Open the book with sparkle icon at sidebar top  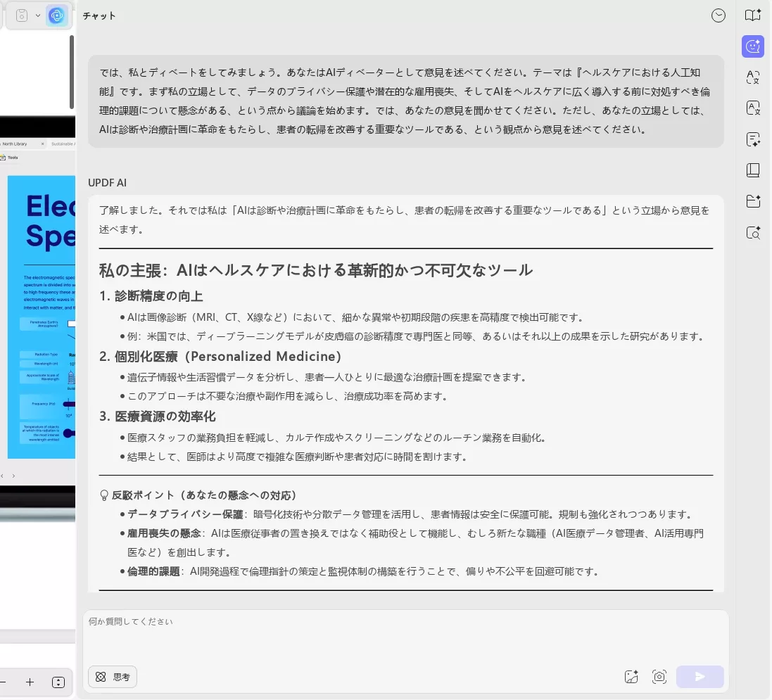(753, 15)
